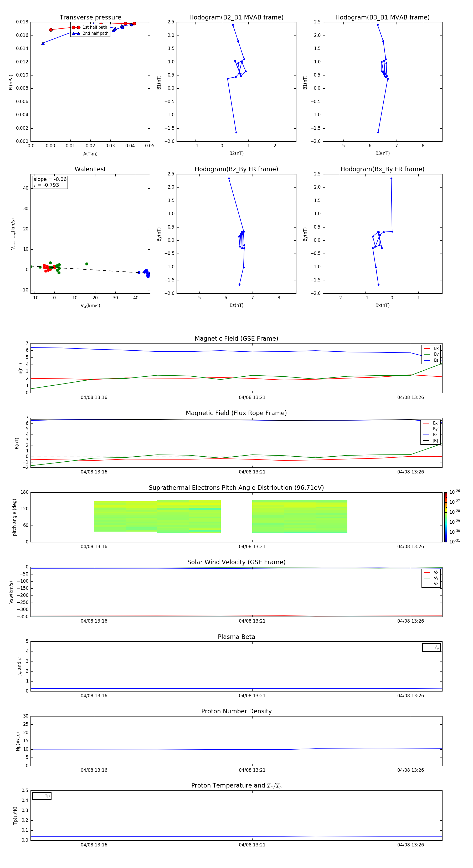Click the 10^-26 colorbar tick label
473x868 pixels.
(455, 492)
